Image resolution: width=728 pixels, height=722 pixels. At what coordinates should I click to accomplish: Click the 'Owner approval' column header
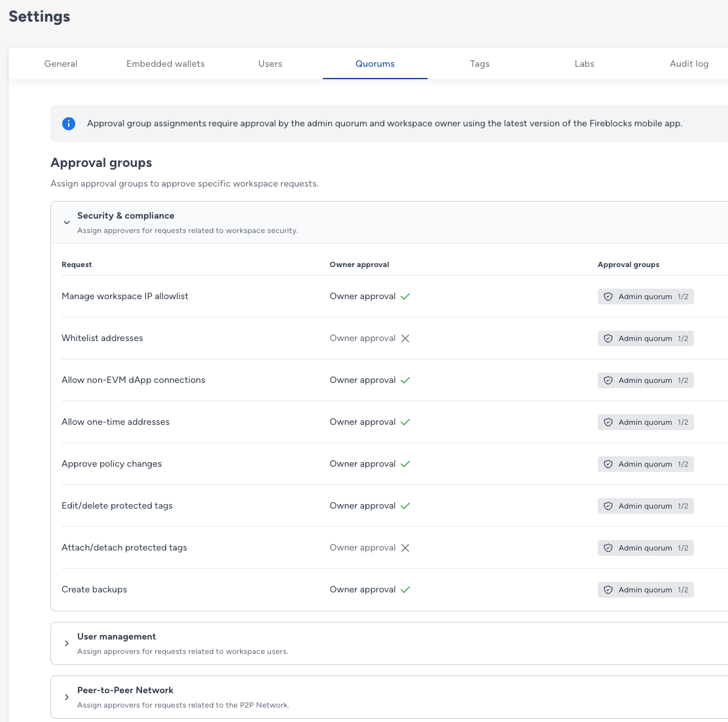pyautogui.click(x=359, y=264)
